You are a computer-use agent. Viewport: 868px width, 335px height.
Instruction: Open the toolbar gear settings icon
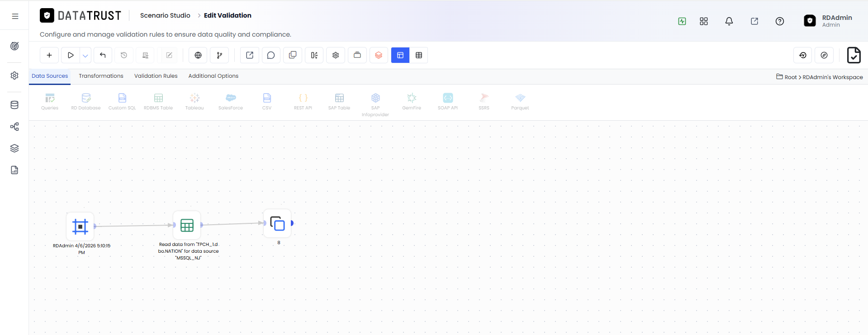[x=336, y=55]
